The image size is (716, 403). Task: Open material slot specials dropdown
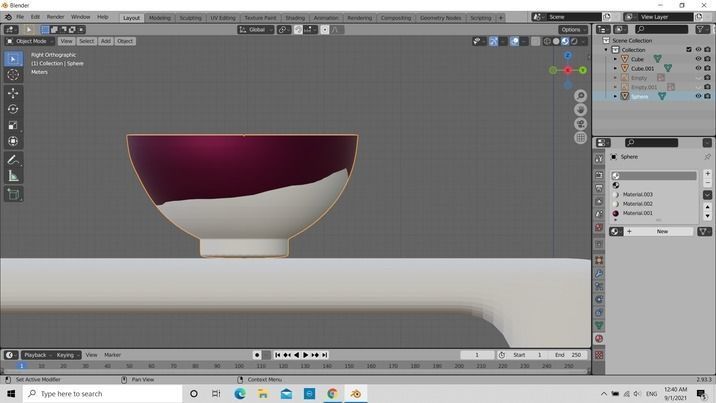707,195
